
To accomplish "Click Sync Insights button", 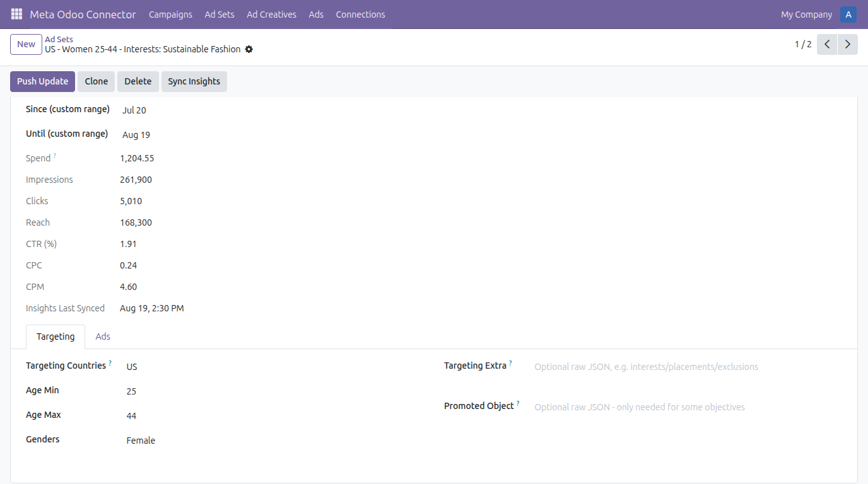I will pos(194,81).
